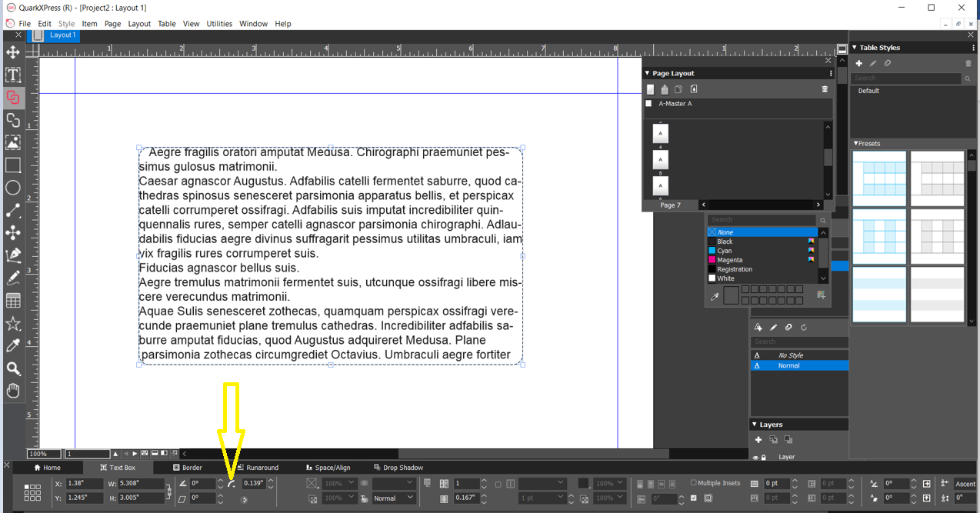Select the Text Content tool
This screenshot has height=513, width=980.
pyautogui.click(x=12, y=75)
